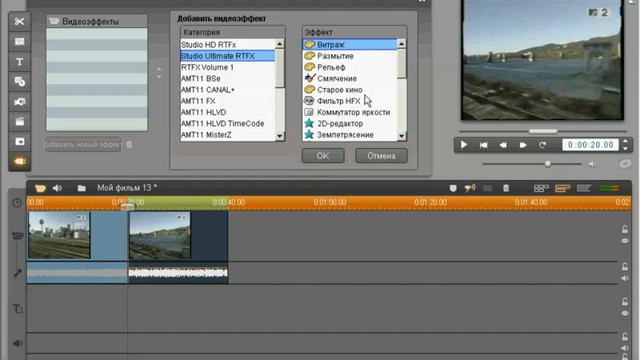This screenshot has width=640, height=360.
Task: Switch to timeline view icon
Action: (x=562, y=188)
